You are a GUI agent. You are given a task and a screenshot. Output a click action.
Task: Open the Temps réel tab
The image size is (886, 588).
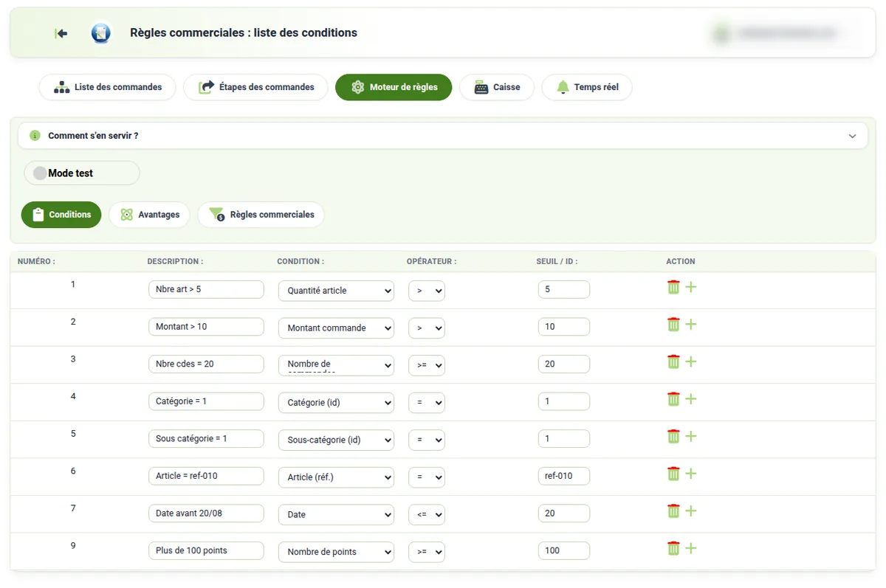pos(587,87)
